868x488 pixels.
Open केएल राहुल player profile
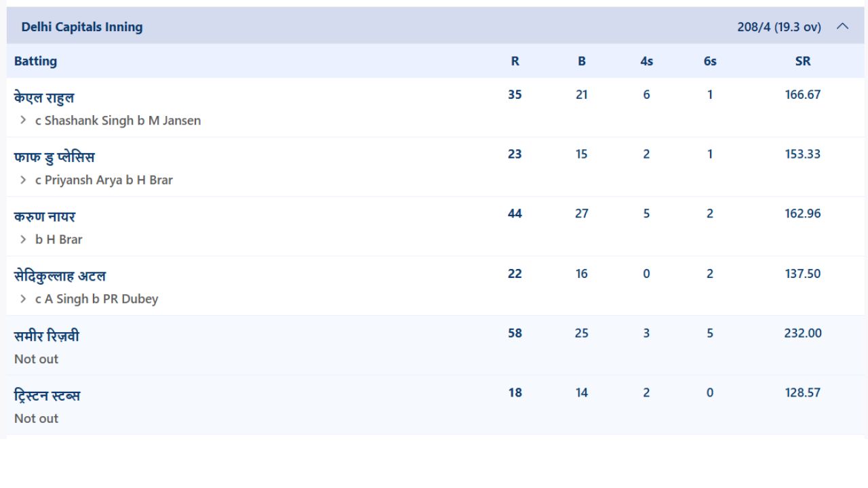tap(44, 98)
